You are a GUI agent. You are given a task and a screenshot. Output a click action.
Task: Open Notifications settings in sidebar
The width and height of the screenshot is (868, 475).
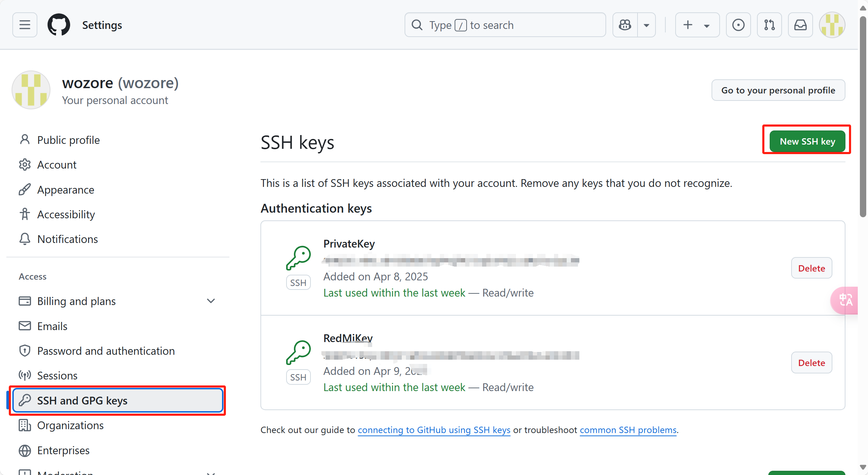click(67, 239)
